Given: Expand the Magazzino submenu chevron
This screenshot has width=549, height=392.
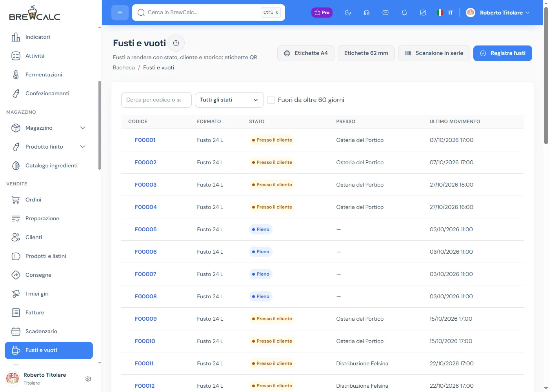Looking at the screenshot, I should pos(83,128).
